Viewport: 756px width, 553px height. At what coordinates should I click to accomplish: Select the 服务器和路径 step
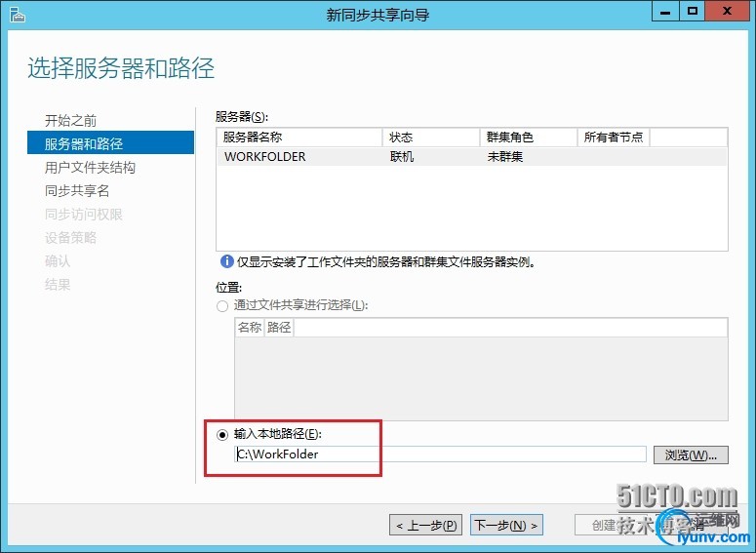[x=111, y=143]
